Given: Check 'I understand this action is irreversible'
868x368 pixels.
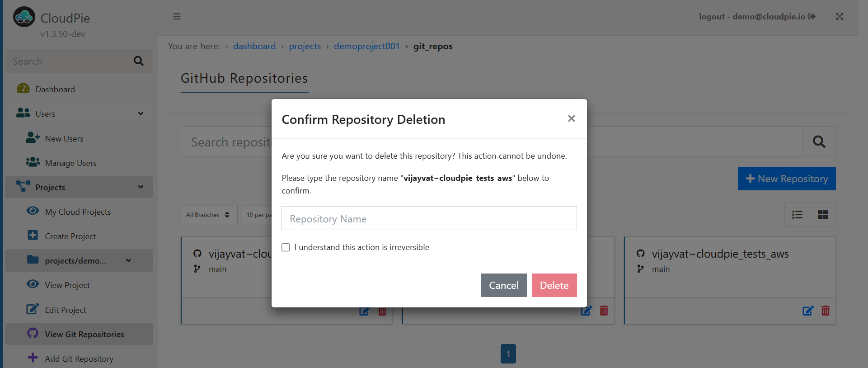Looking at the screenshot, I should 286,247.
